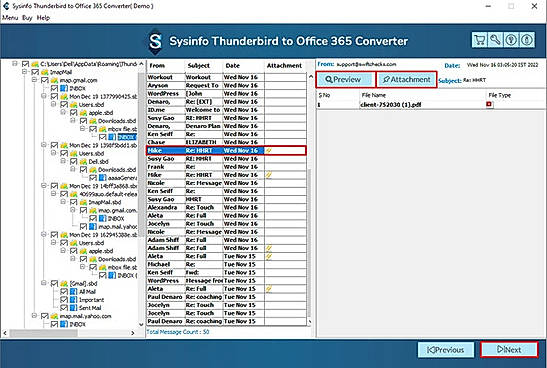Click the PDF file type icon
This screenshot has height=368, width=547.
(489, 104)
